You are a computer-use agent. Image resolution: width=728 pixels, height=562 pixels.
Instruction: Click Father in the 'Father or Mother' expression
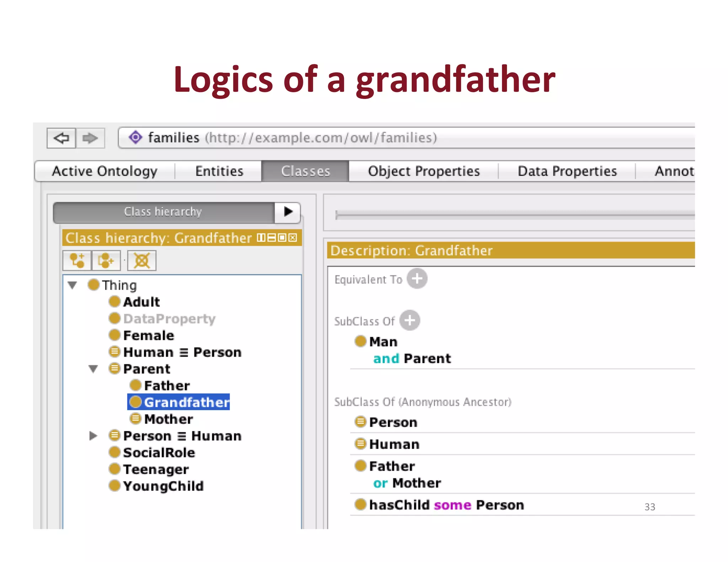pos(392,466)
